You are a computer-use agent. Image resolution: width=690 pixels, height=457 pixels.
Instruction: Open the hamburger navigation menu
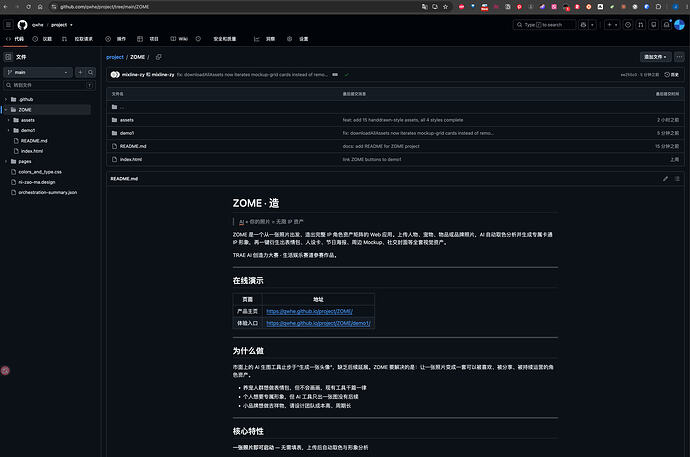click(x=8, y=25)
